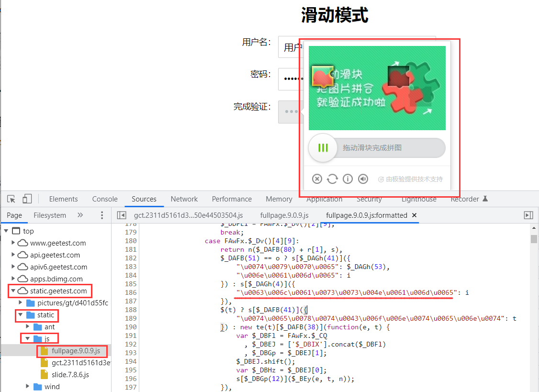Click the three-dot menu in the Sources navigator
Screen dimensions: 539x392
pos(102,215)
